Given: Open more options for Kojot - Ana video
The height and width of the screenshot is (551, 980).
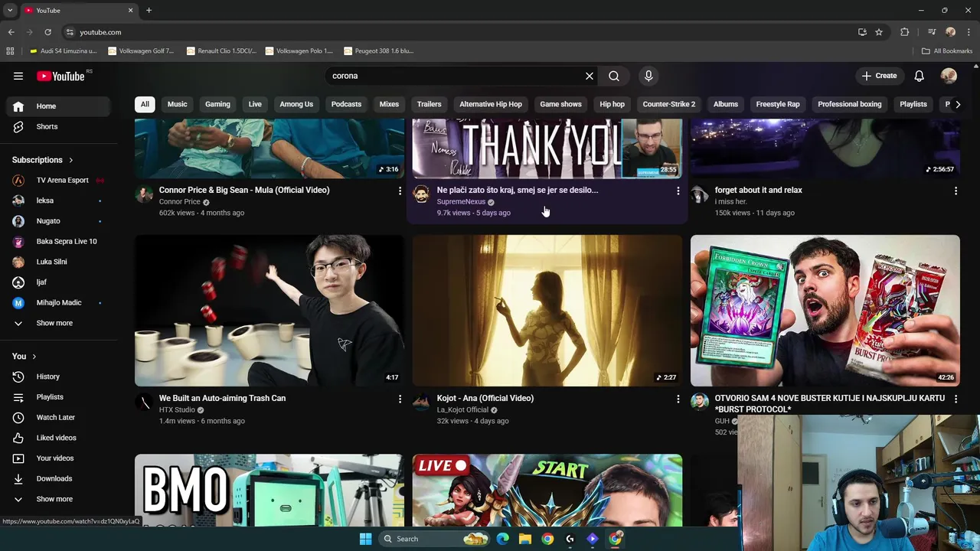Looking at the screenshot, I should [678, 399].
